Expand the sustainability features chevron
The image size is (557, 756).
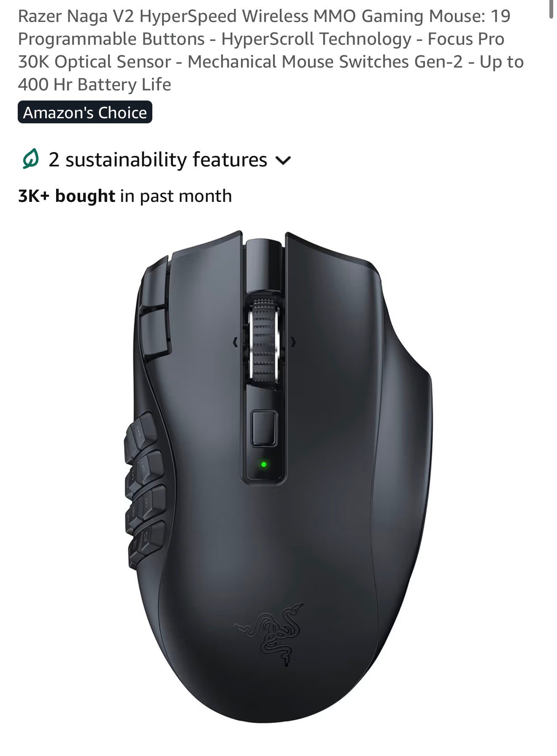coord(283,160)
